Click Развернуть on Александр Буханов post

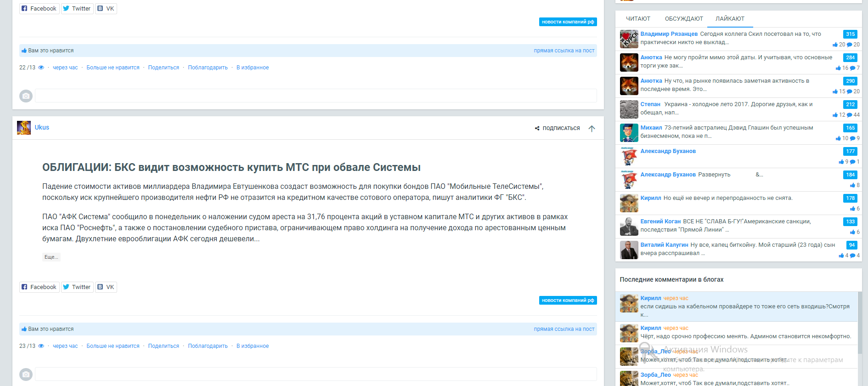714,175
